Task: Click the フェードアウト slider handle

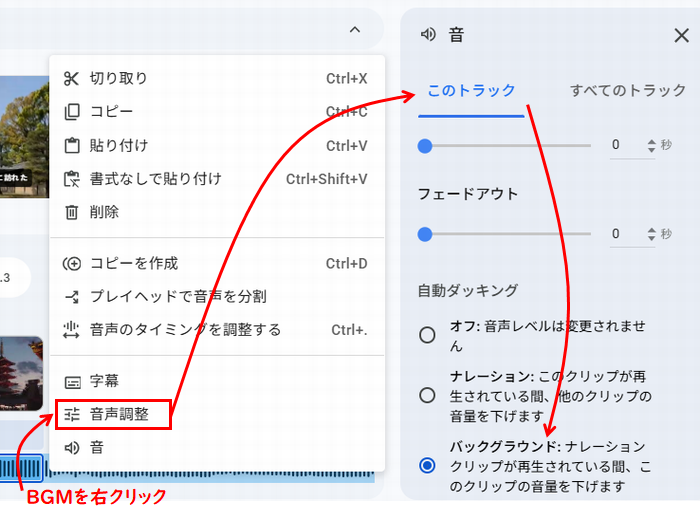Action: [425, 235]
